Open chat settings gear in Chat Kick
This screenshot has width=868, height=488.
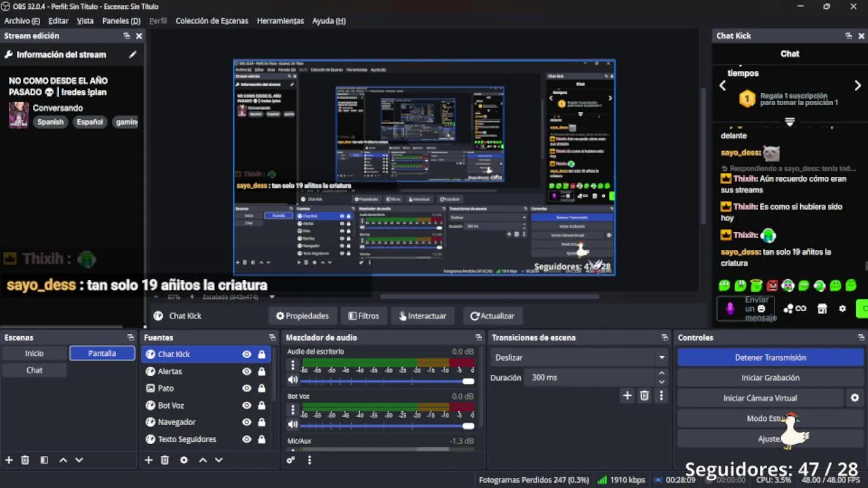pos(842,308)
